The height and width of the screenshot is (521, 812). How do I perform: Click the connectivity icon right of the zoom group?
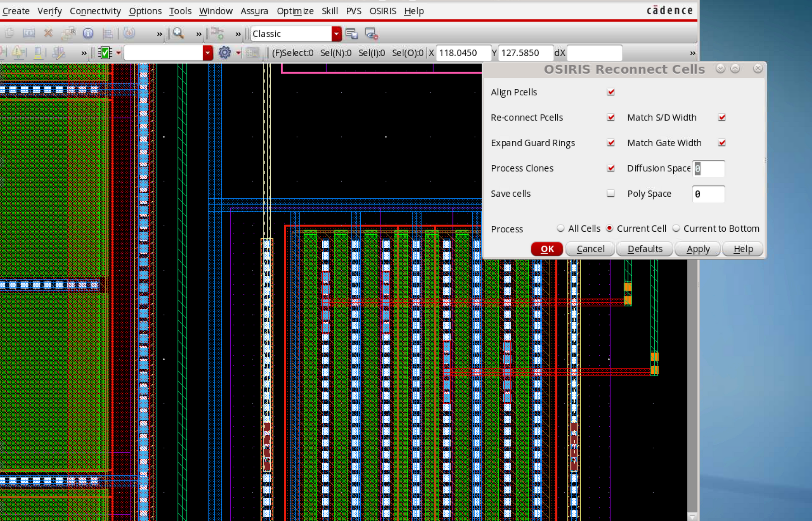click(217, 33)
